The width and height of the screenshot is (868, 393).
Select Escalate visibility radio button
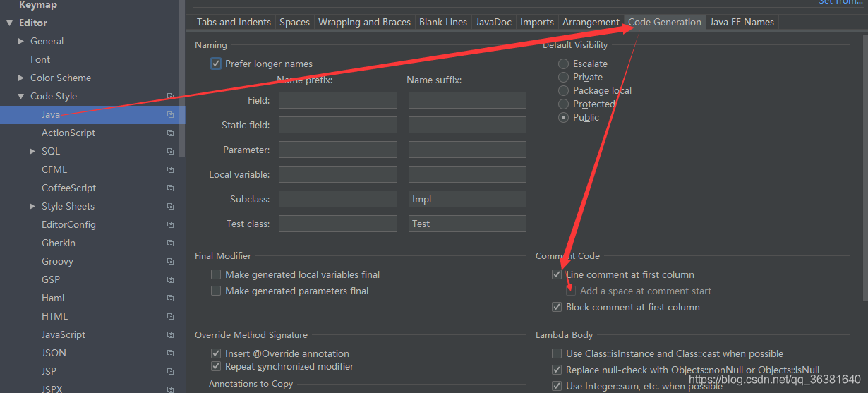[x=563, y=64]
